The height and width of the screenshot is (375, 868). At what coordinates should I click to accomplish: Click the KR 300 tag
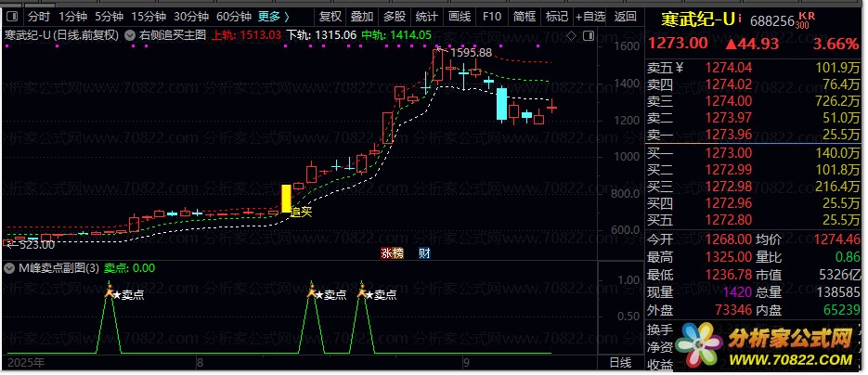point(806,21)
